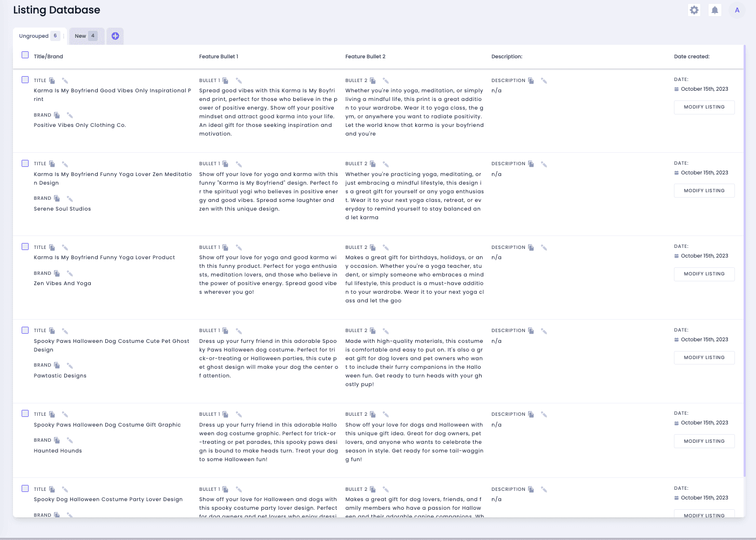756x540 pixels.
Task: Click Modify Listing for the first listing
Action: [704, 107]
